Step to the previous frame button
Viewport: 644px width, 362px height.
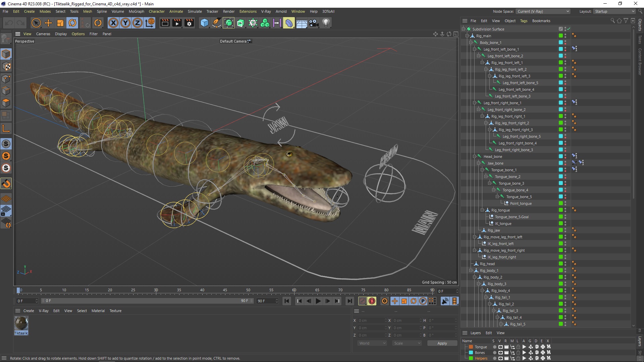(x=309, y=301)
